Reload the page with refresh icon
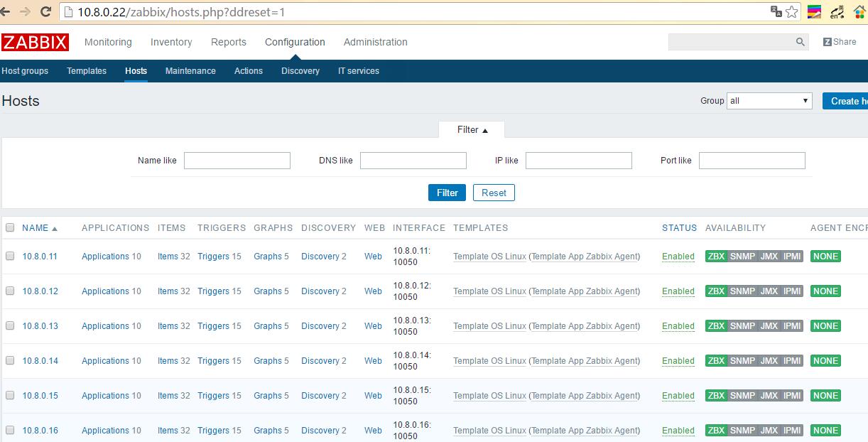Viewport: 868px width, 442px height. 46,11
